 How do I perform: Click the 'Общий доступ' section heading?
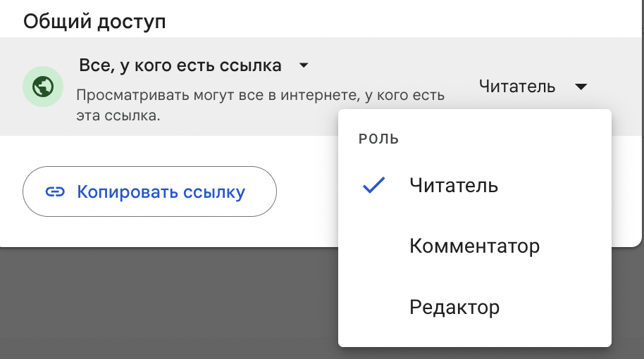click(x=94, y=21)
